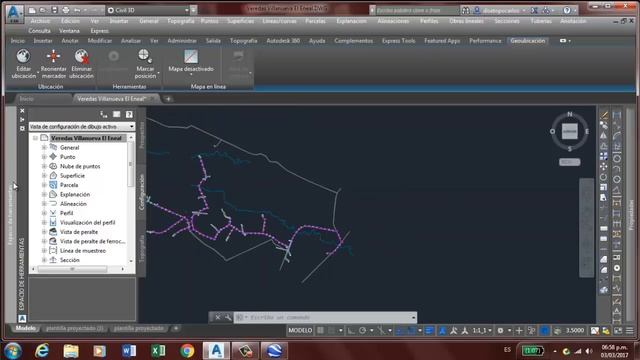Click Eliminar ubicación tool
Screen dimensions: 640x360
click(81, 64)
